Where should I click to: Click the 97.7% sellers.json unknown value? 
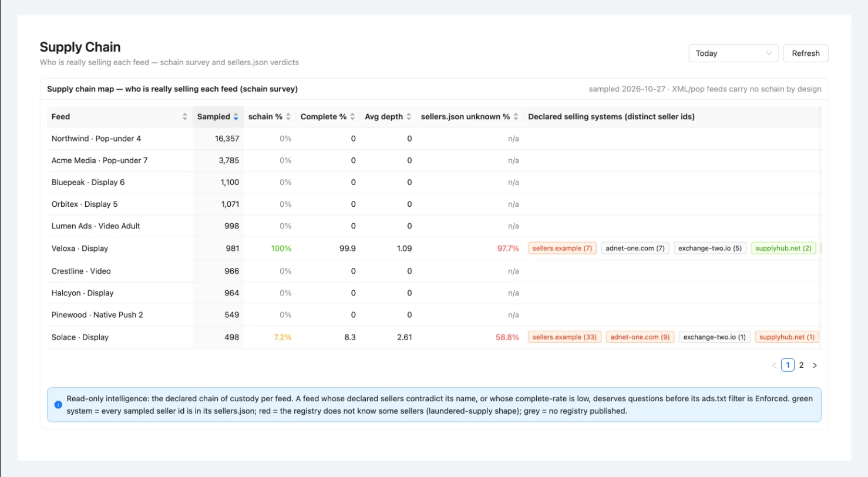pos(508,248)
